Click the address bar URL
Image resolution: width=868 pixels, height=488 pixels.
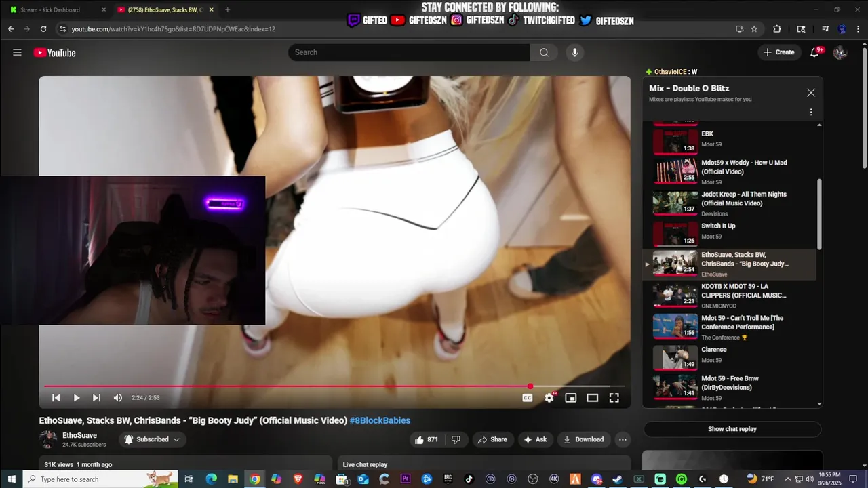(x=174, y=29)
